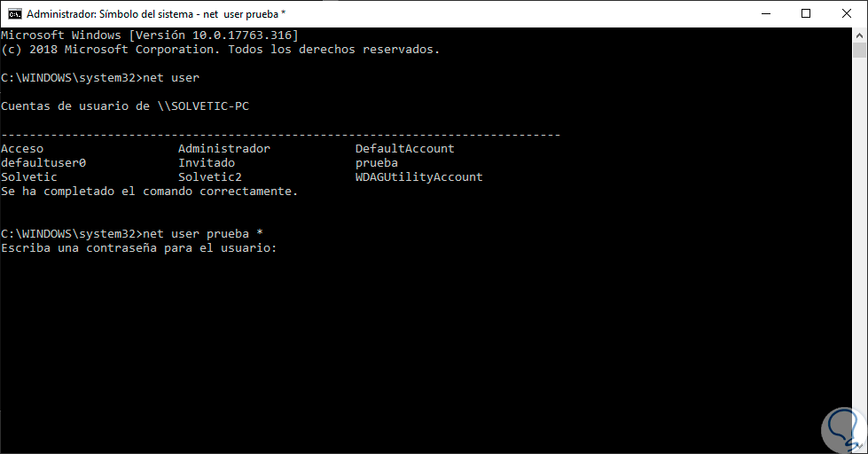Click the DefaultAccount entry
868x454 pixels.
404,149
